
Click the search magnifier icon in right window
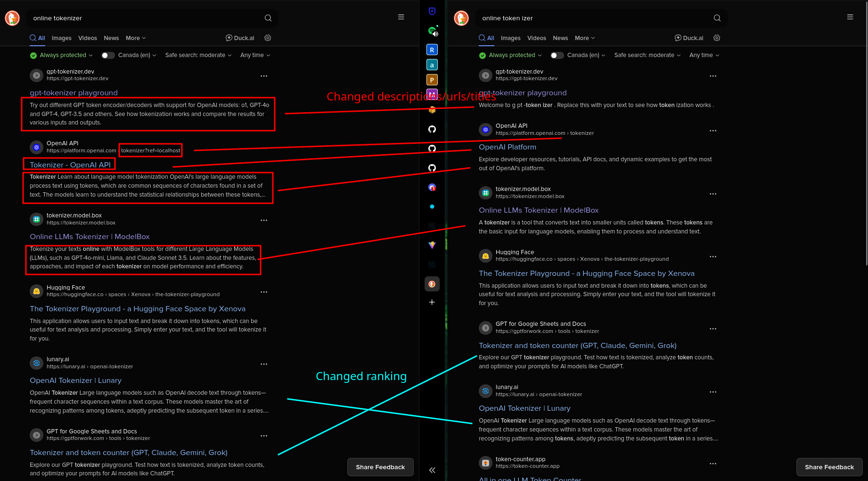(x=717, y=18)
